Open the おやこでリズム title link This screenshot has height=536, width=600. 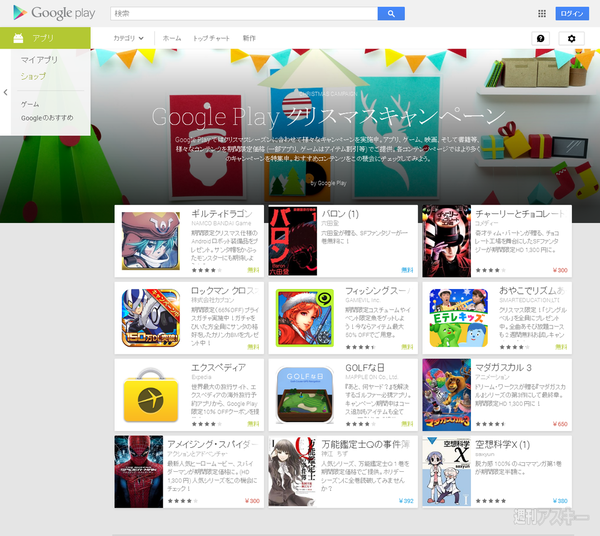point(532,291)
